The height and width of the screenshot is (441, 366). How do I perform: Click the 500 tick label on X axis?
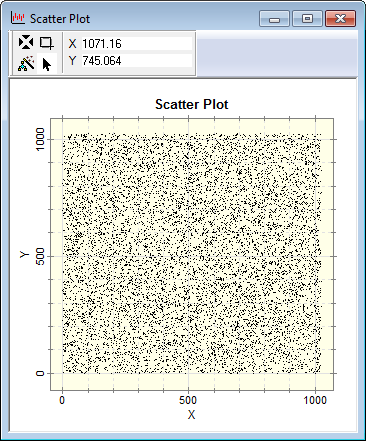188,400
